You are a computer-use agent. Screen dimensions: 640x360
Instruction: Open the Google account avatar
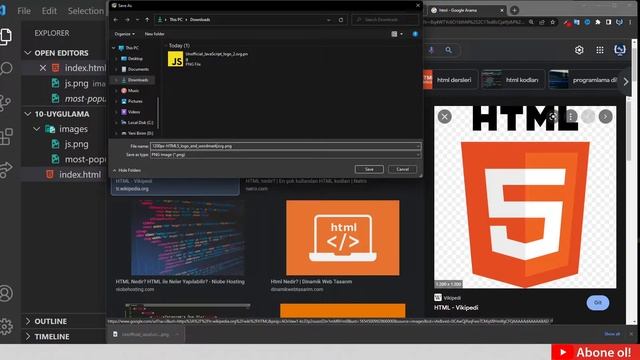click(620, 50)
